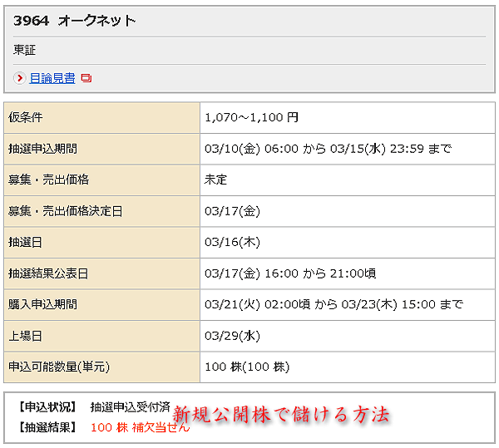Open the 目論見書 prospectus link
Viewport: 499px width, 448px height.
(52, 78)
